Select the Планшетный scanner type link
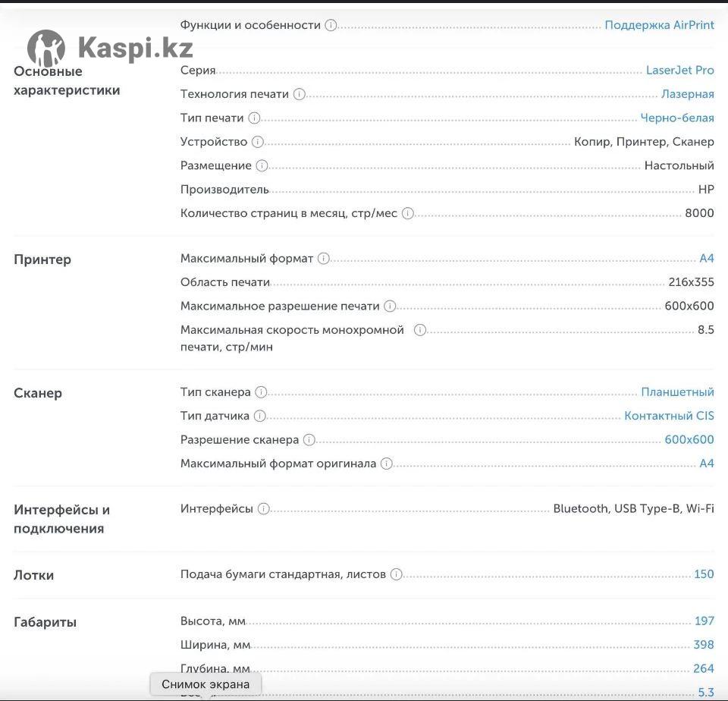This screenshot has height=701, width=728. pyautogui.click(x=677, y=392)
